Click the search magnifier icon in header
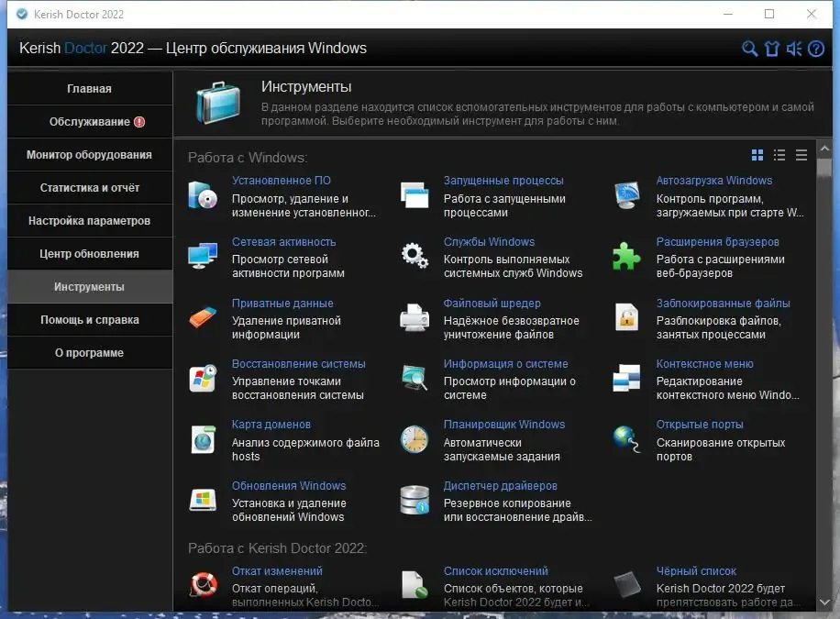The height and width of the screenshot is (619, 840). 749,49
